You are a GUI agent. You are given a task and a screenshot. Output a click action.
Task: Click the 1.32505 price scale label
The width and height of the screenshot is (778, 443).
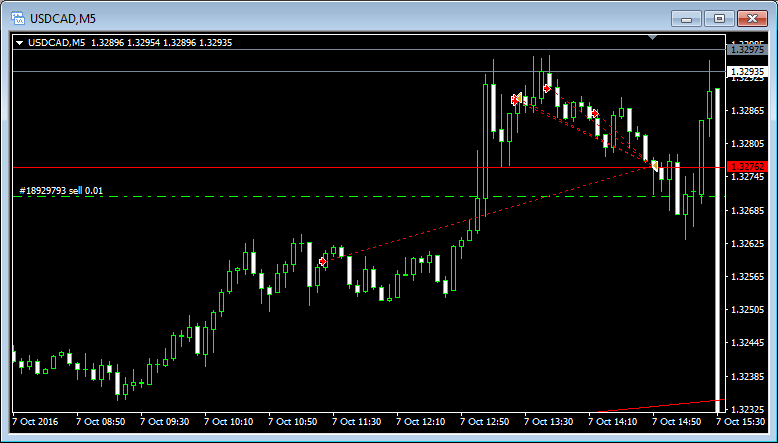(x=748, y=310)
